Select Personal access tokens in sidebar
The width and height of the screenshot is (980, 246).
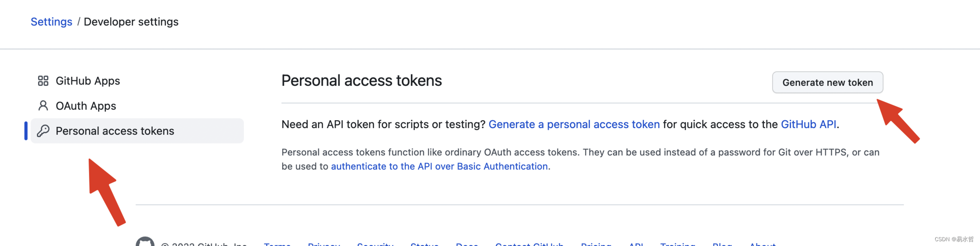(x=137, y=131)
